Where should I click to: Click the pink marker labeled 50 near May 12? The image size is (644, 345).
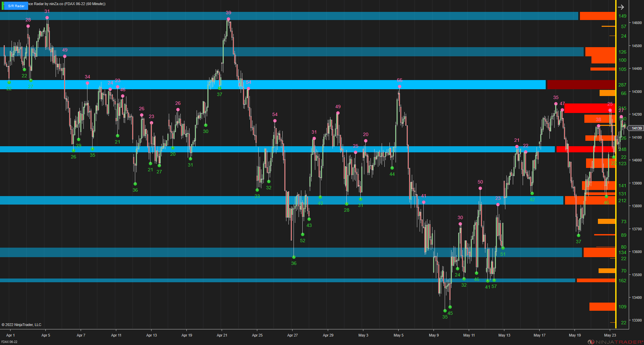point(480,188)
